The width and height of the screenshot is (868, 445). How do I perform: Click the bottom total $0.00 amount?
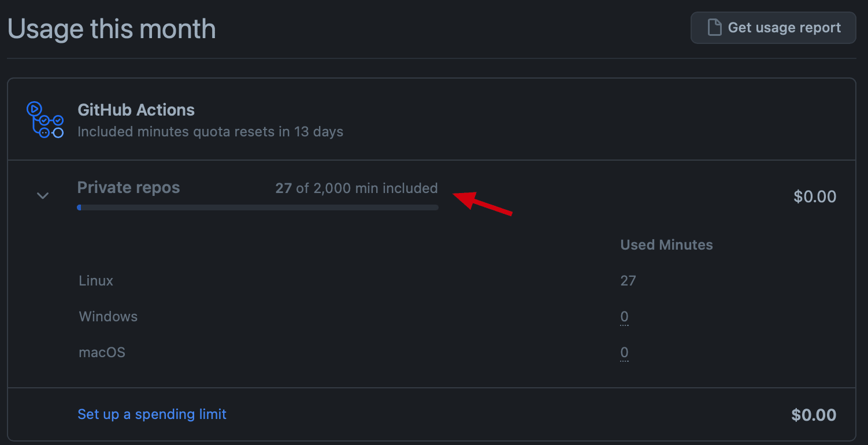pos(814,415)
